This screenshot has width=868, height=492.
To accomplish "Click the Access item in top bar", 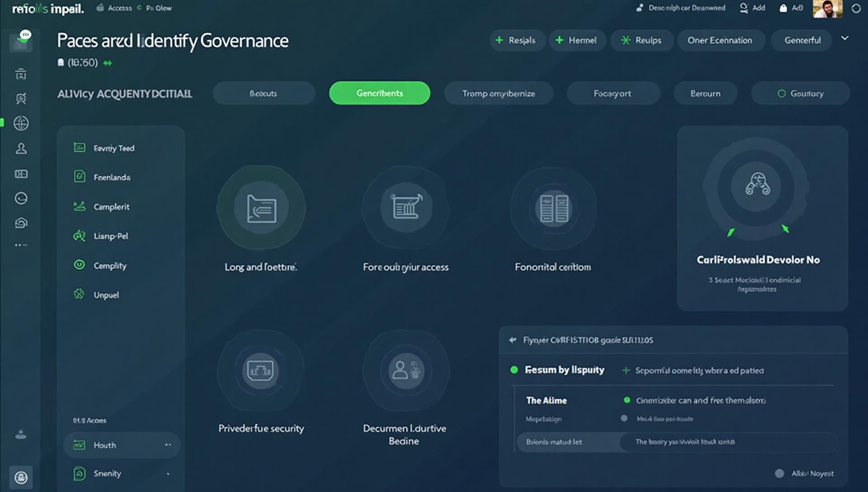I will 114,8.
